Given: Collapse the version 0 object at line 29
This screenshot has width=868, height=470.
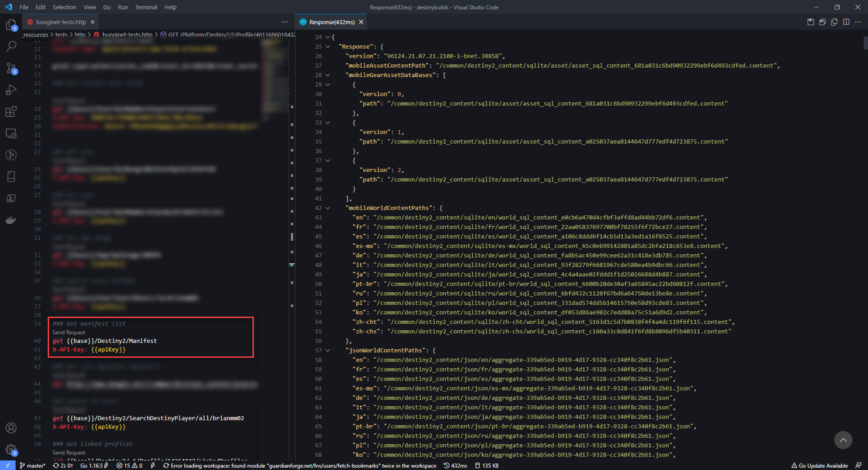Looking at the screenshot, I should (x=328, y=85).
